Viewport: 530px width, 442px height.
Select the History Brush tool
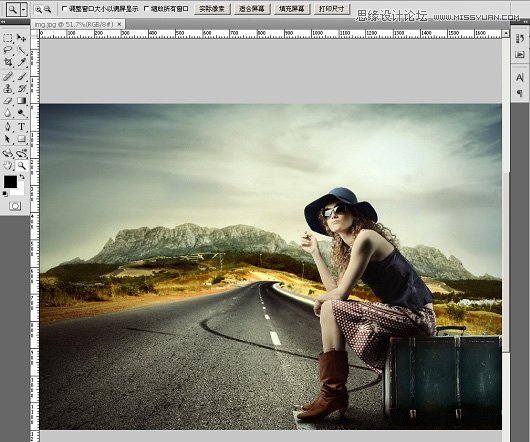pos(21,89)
